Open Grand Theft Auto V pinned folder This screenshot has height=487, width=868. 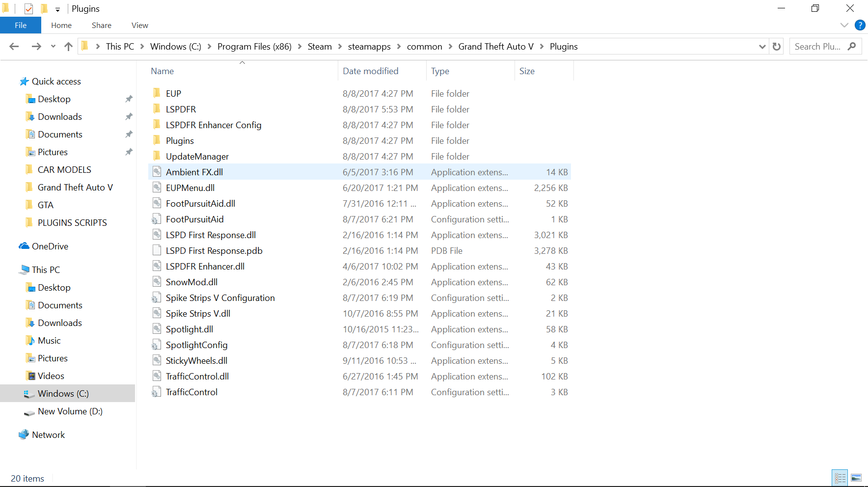pos(75,188)
